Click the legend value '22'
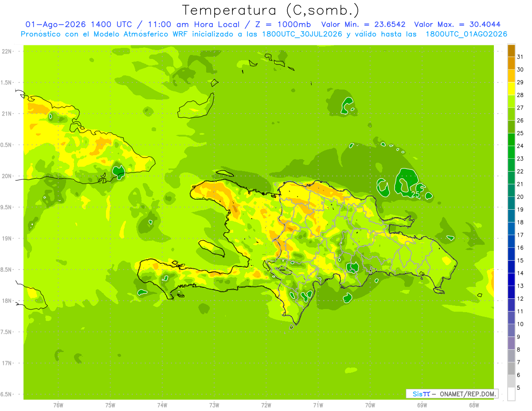This screenshot has height=411, width=532. tap(520, 171)
